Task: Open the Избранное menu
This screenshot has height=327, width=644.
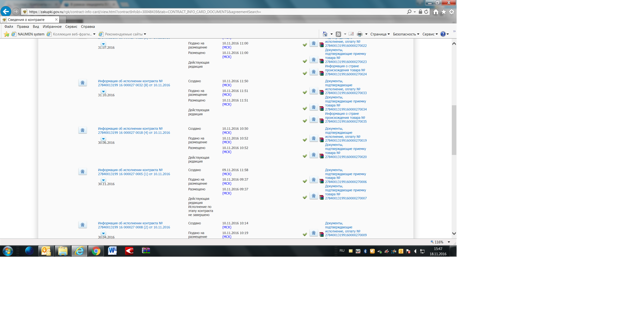Action: [52, 26]
